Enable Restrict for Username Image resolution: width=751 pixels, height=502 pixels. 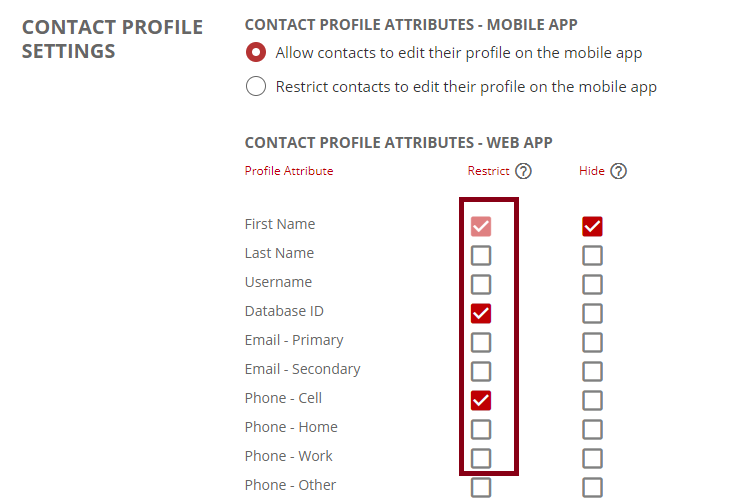pyautogui.click(x=481, y=284)
